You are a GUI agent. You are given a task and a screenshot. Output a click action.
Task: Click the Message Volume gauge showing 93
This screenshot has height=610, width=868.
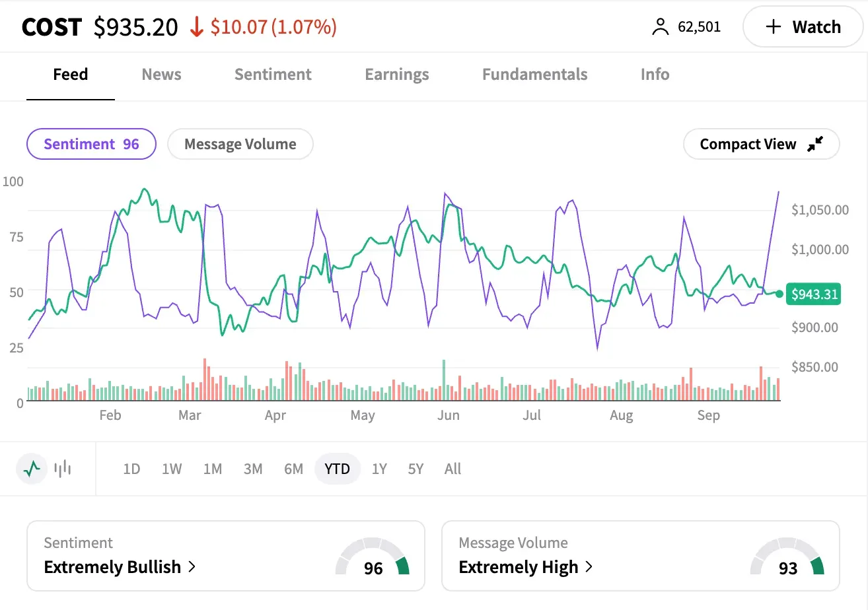pyautogui.click(x=787, y=558)
